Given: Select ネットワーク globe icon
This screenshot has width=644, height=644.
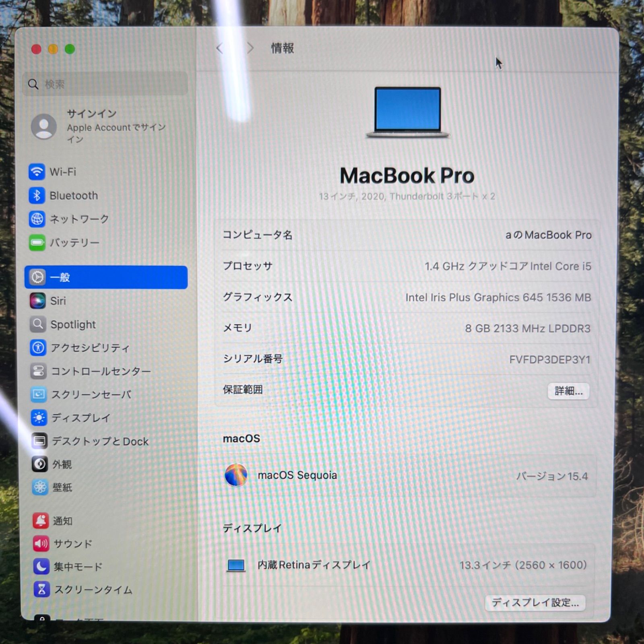Looking at the screenshot, I should point(37,219).
